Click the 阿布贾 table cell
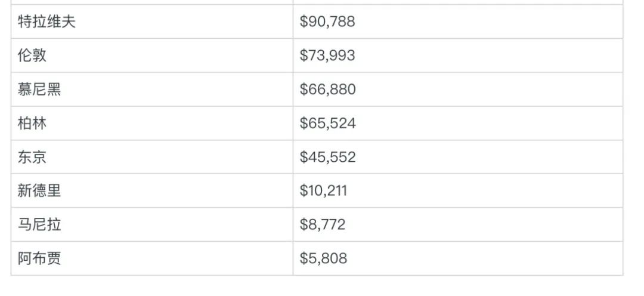This screenshot has width=644, height=296. tap(39, 258)
